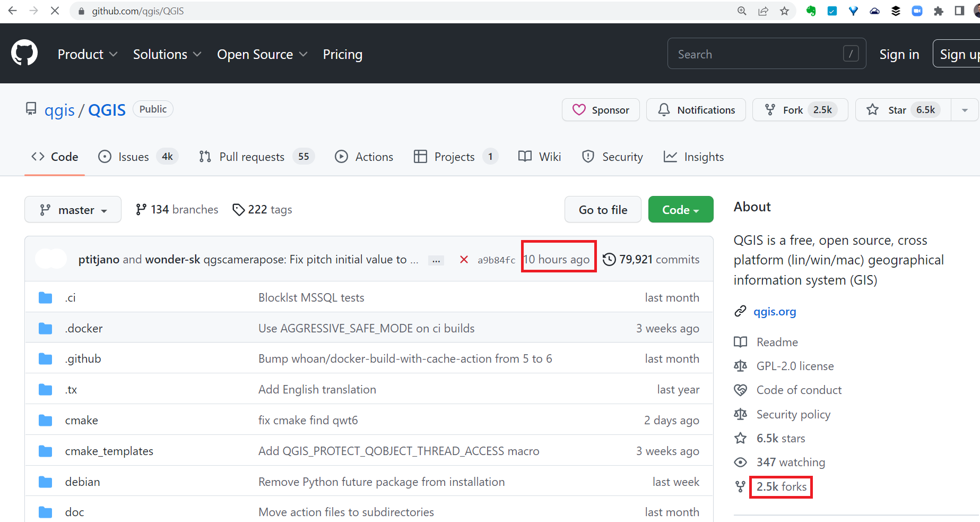Click the browser back arrow
This screenshot has width=980, height=522.
tap(13, 11)
